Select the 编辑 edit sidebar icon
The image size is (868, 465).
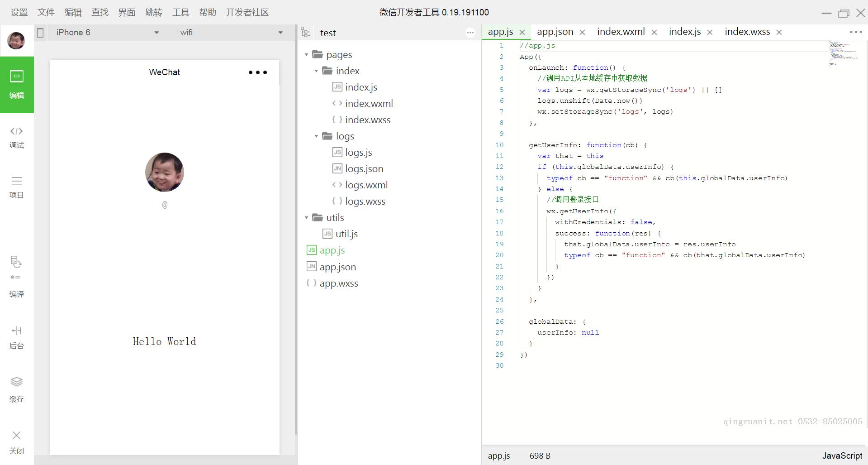(17, 84)
